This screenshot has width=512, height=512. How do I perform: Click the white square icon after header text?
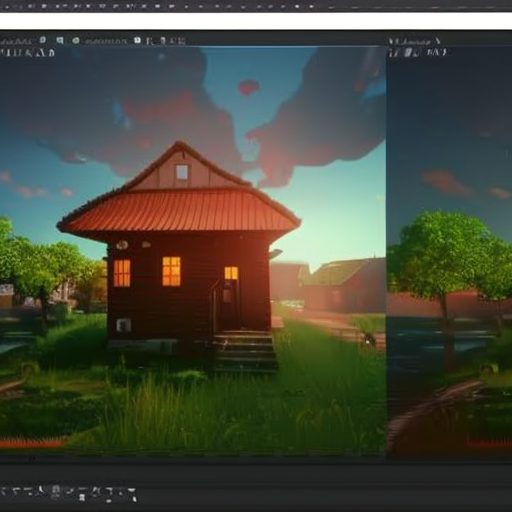[137, 41]
